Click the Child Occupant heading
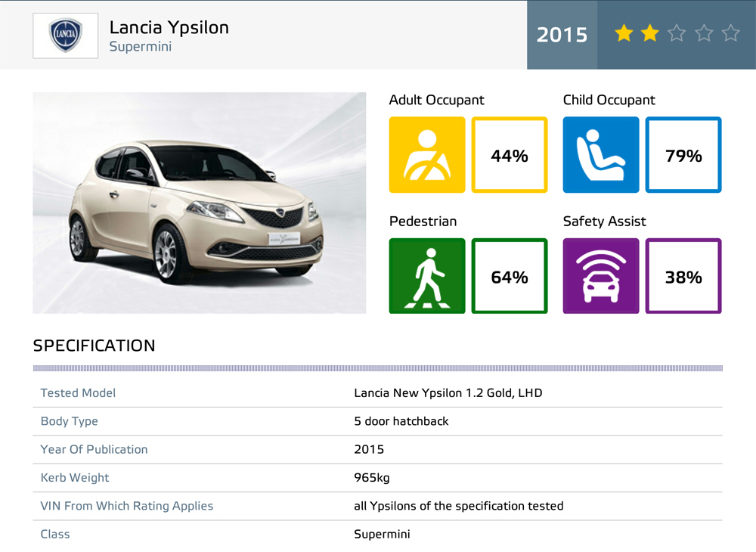 click(x=609, y=100)
